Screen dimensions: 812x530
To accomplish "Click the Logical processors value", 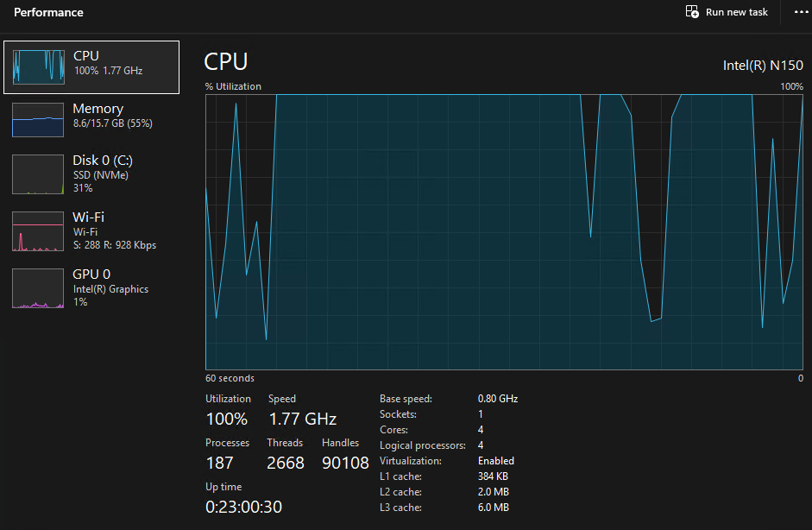I will (481, 445).
